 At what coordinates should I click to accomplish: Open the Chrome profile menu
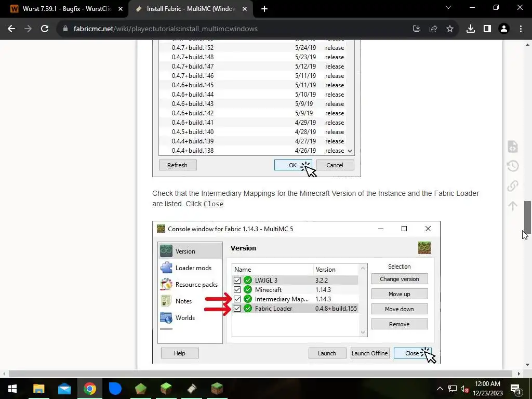504,29
